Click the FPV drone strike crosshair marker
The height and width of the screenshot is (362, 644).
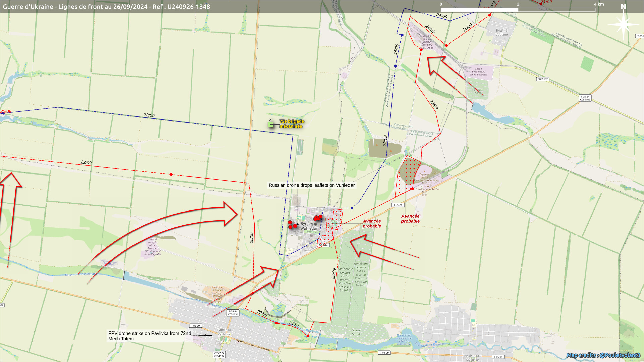coord(205,335)
